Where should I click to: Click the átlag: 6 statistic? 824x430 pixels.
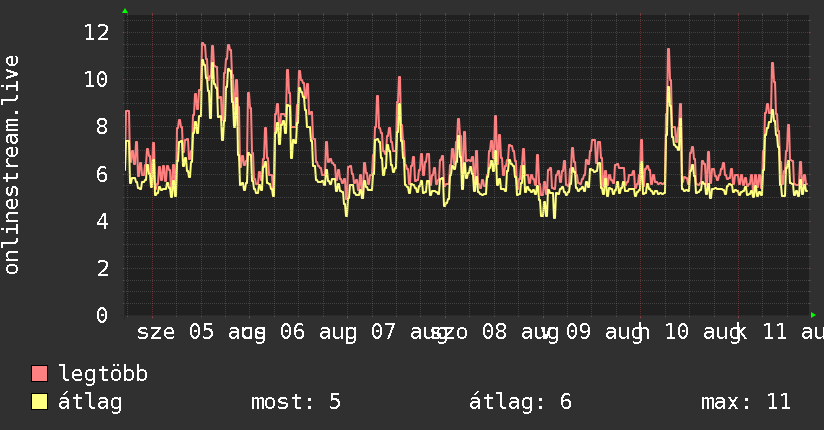point(520,402)
